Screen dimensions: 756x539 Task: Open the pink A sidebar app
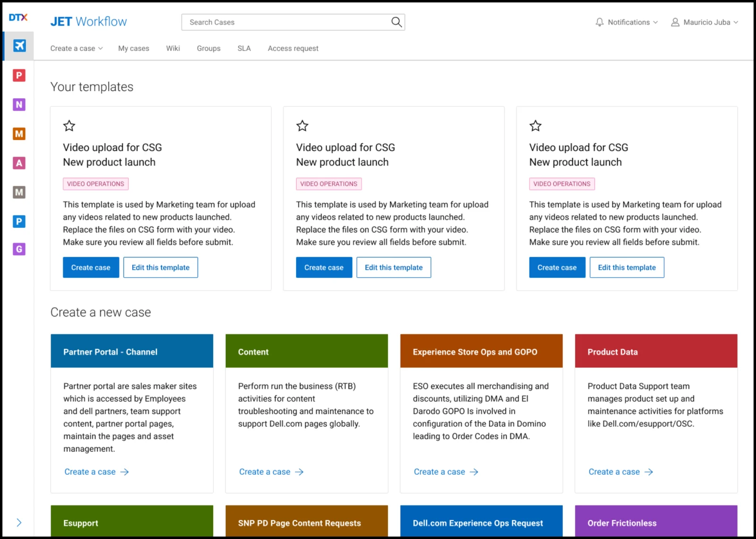pos(19,163)
